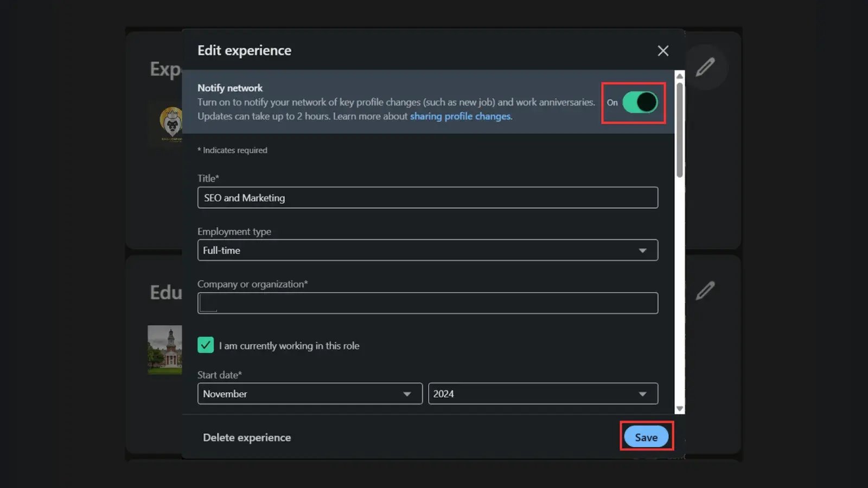Click the dialog's vertical scrollbar thumb
The height and width of the screenshot is (488, 868).
click(679, 130)
